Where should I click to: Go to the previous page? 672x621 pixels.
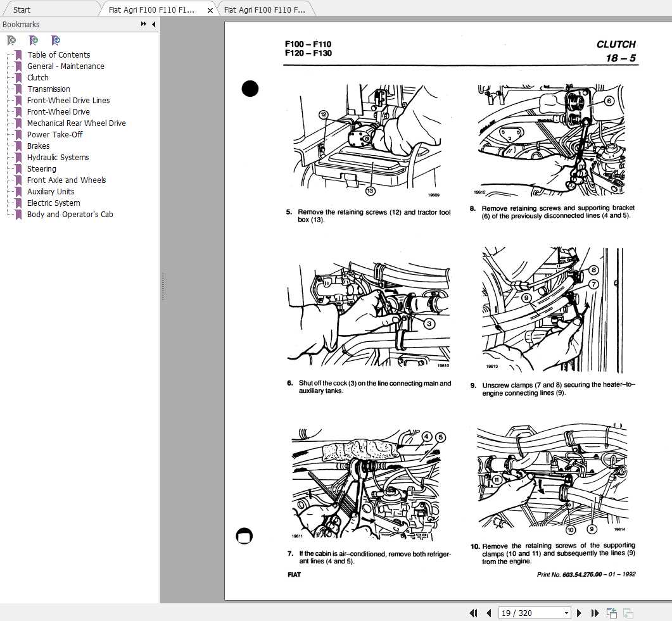pos(488,613)
